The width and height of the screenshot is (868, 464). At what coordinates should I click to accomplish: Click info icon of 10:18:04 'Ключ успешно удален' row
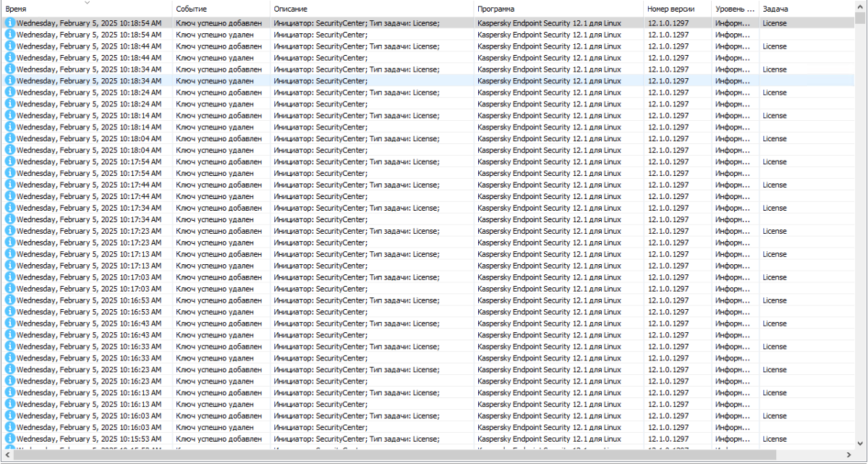point(10,151)
